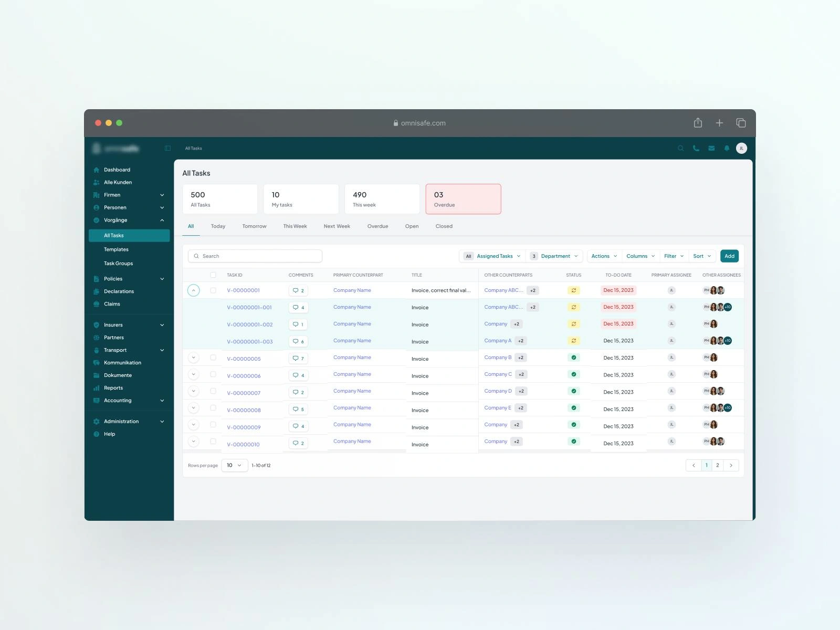
Task: Check the box for task V-00000006
Action: 213,374
